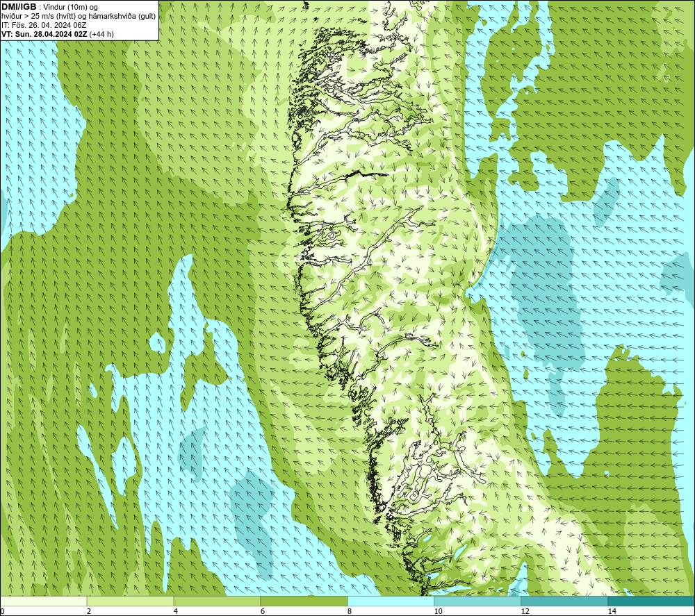Click the 'VT: Sun. 28.04.2024 02Z' line
695x616 pixels.
pyautogui.click(x=44, y=34)
